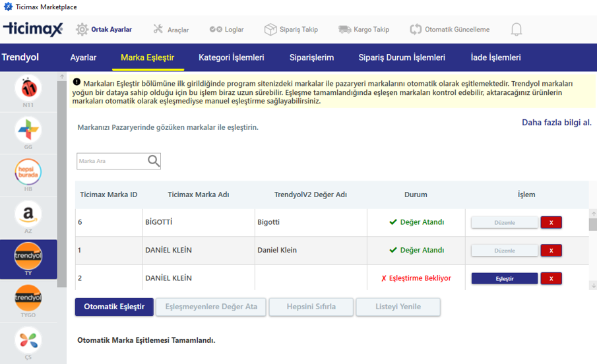Select the Daniel Klein value cell
This screenshot has width=597, height=364.
[311, 251]
